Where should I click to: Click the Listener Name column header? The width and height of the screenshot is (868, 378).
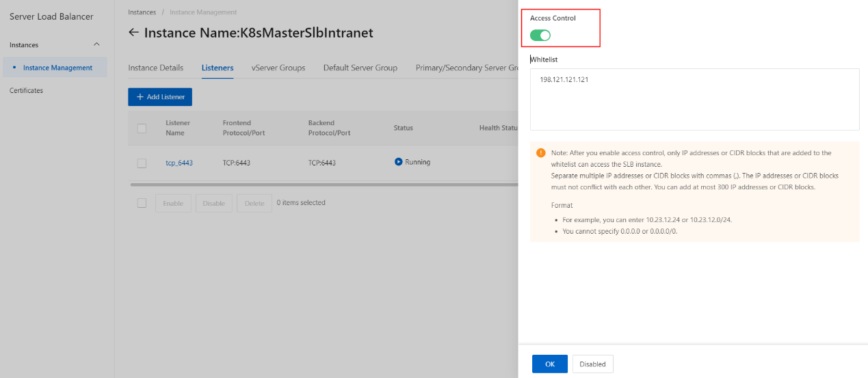(x=178, y=128)
